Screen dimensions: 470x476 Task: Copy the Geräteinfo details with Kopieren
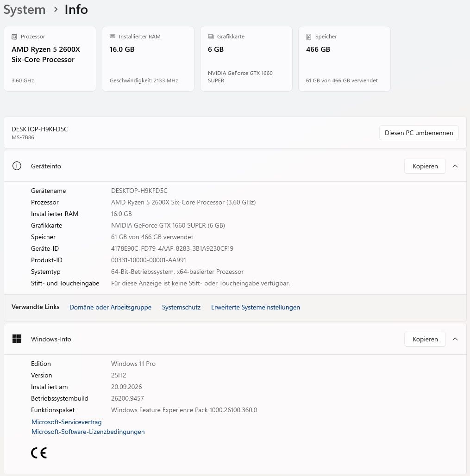(425, 166)
